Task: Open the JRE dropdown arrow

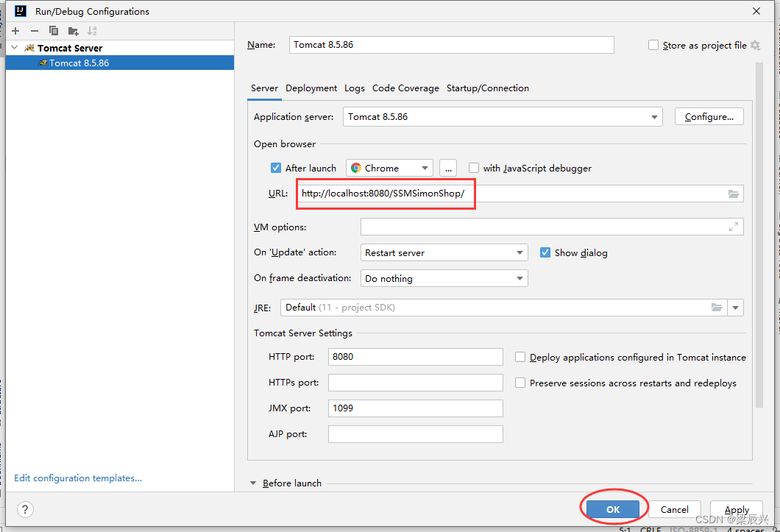Action: pyautogui.click(x=735, y=308)
